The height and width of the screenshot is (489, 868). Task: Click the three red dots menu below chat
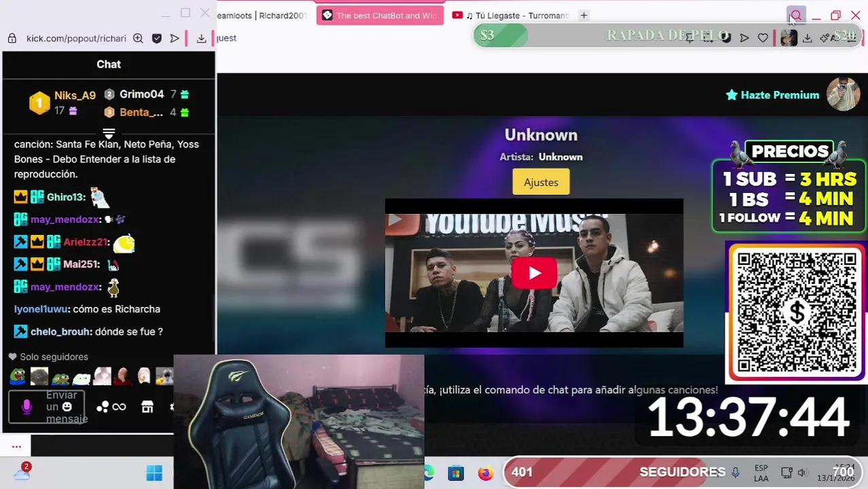tap(16, 446)
